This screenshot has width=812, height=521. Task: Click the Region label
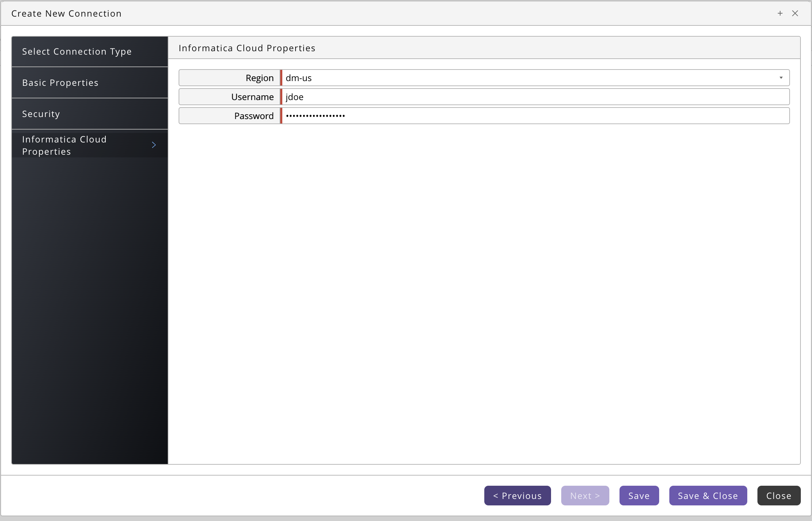(260, 78)
